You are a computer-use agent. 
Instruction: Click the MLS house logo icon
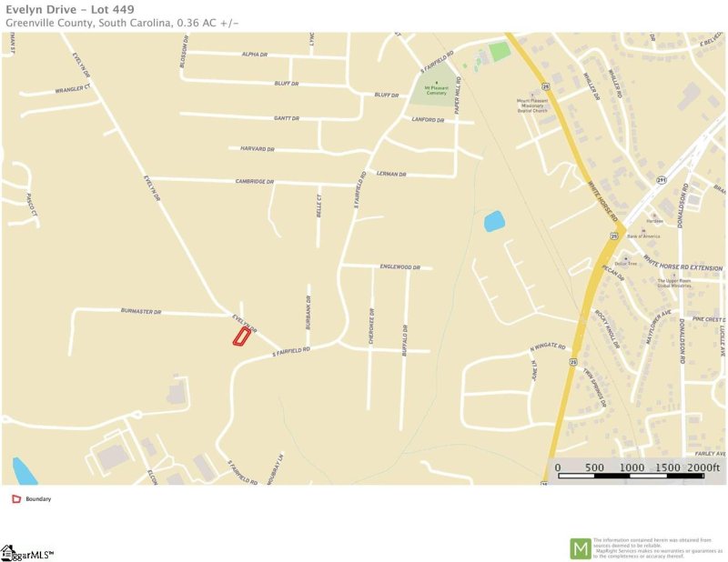[x=8, y=553]
